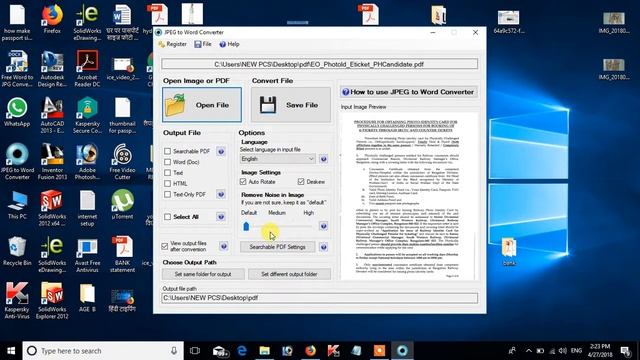Screen dimensions: 640x360
Task: Open the Kaspersky Anti-Virus desktop icon
Action: (x=17, y=300)
